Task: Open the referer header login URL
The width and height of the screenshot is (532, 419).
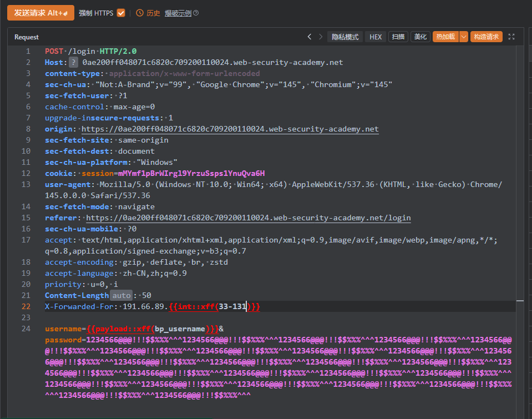Action: 248,218
